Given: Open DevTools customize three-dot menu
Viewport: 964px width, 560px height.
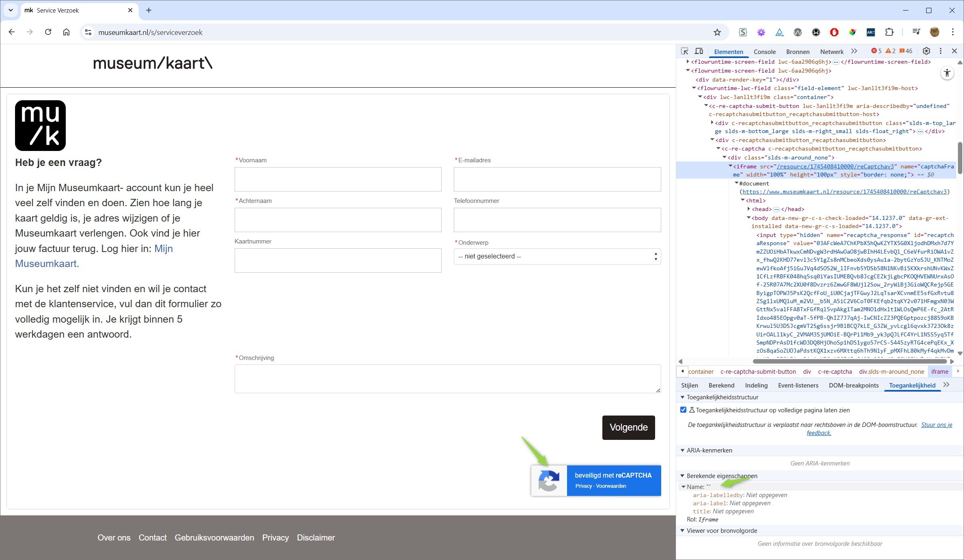Looking at the screenshot, I should 940,51.
